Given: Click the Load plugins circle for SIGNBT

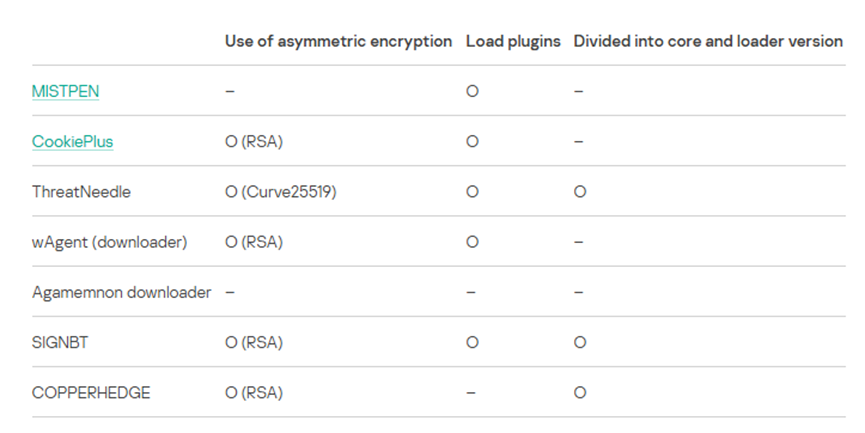Looking at the screenshot, I should [472, 342].
